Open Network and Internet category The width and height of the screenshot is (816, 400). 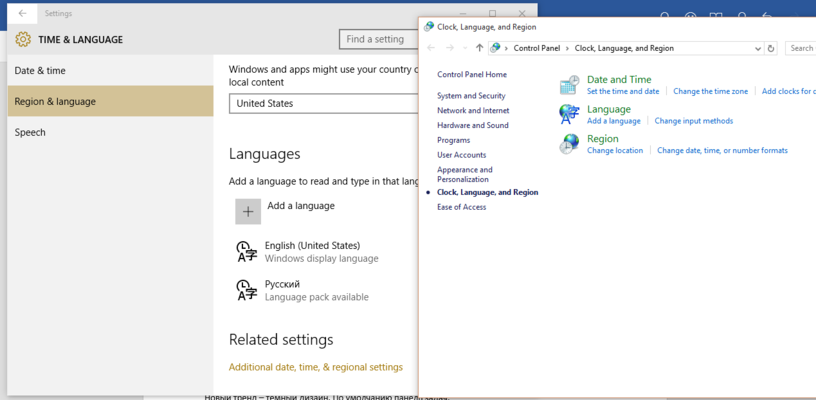[x=473, y=110]
